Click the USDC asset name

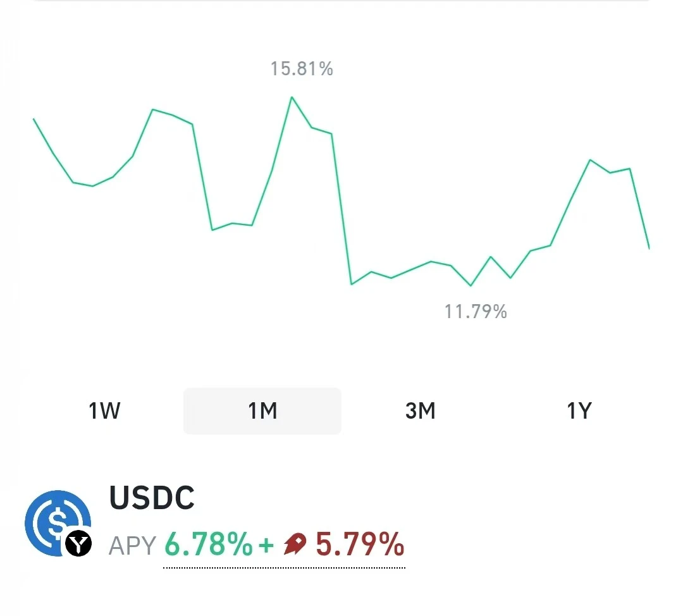[x=152, y=498]
